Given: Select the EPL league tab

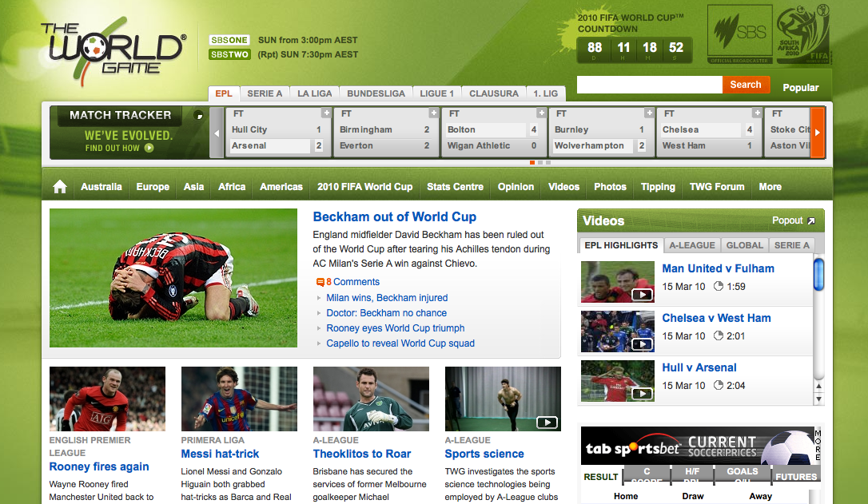Looking at the screenshot, I should pyautogui.click(x=224, y=93).
